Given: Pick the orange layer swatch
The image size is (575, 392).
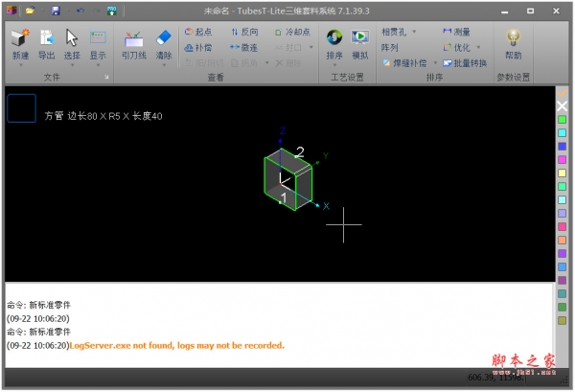Looking at the screenshot, I should (562, 241).
